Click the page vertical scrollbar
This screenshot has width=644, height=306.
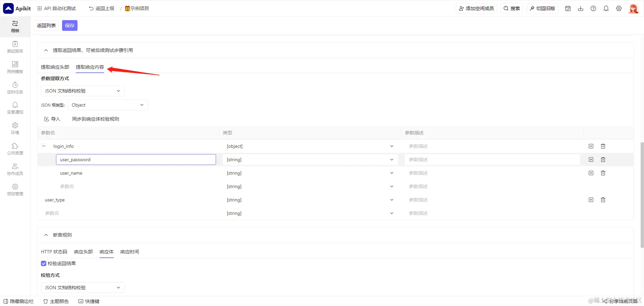(642, 195)
